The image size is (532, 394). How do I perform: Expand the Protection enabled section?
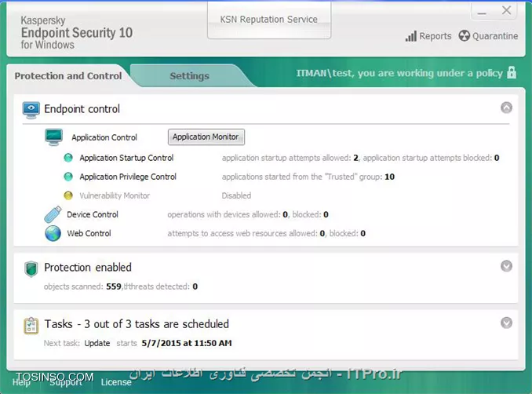[x=507, y=266]
